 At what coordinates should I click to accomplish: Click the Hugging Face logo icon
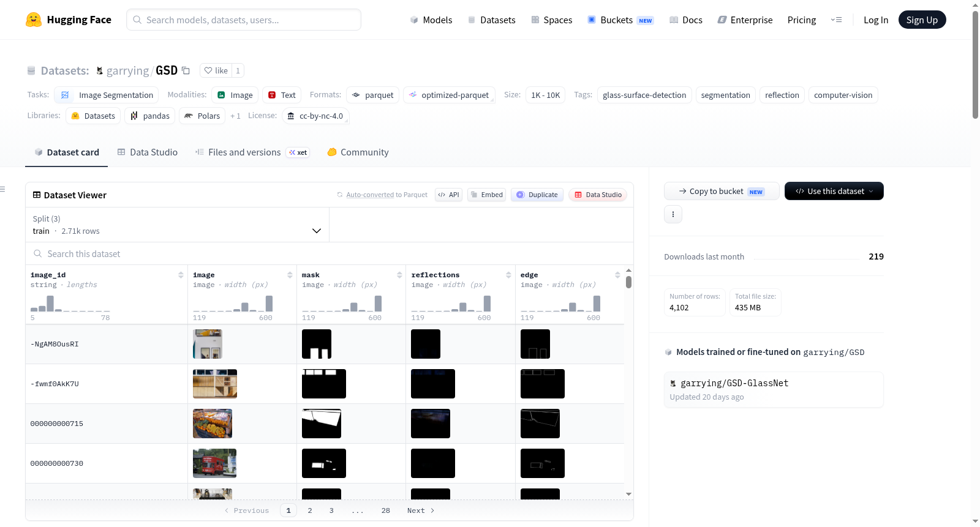tap(34, 20)
